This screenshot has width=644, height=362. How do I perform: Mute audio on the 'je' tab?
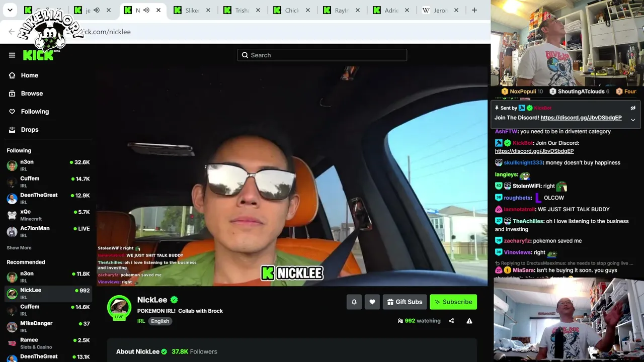pyautogui.click(x=97, y=10)
